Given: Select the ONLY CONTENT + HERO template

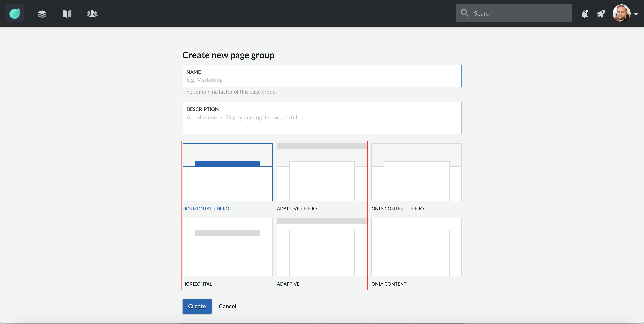Looking at the screenshot, I should (x=416, y=173).
